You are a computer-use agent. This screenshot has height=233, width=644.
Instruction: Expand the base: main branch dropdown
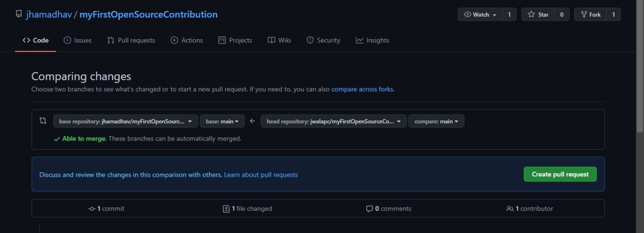tap(222, 121)
